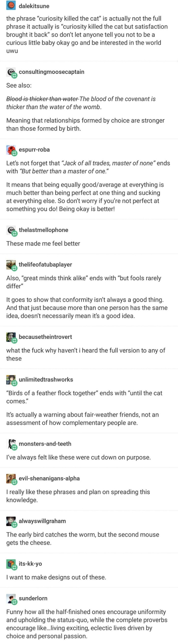
Task: Click monsters-and-teeth's avatar icon
Action: coord(12,444)
